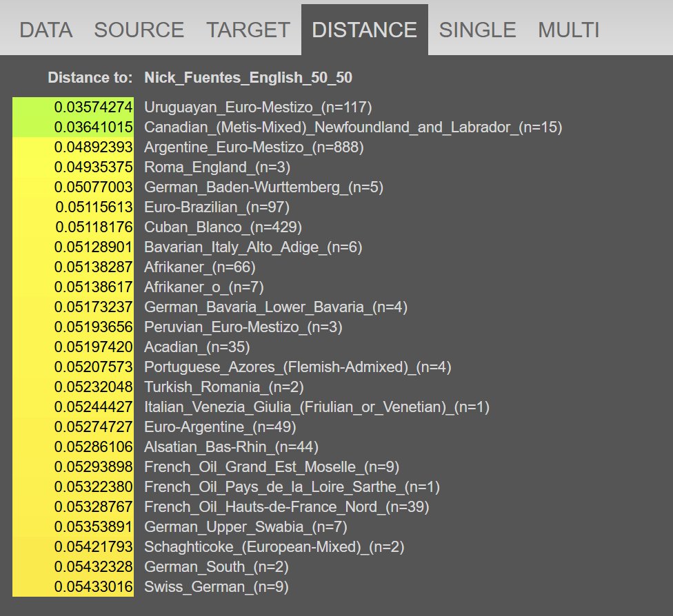Select the German_South_(n=2) row
This screenshot has width=673, height=616.
pyautogui.click(x=217, y=567)
